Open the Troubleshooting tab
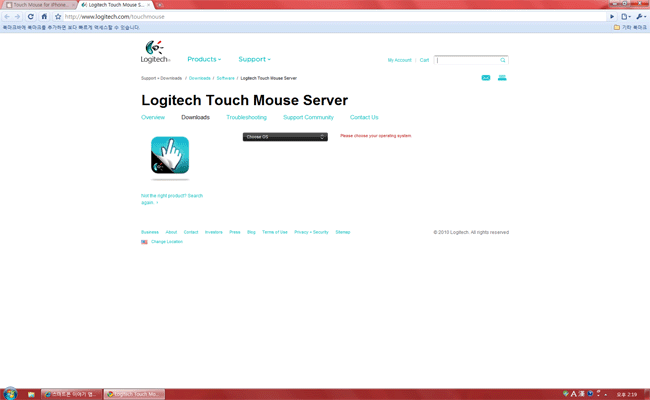 click(246, 117)
